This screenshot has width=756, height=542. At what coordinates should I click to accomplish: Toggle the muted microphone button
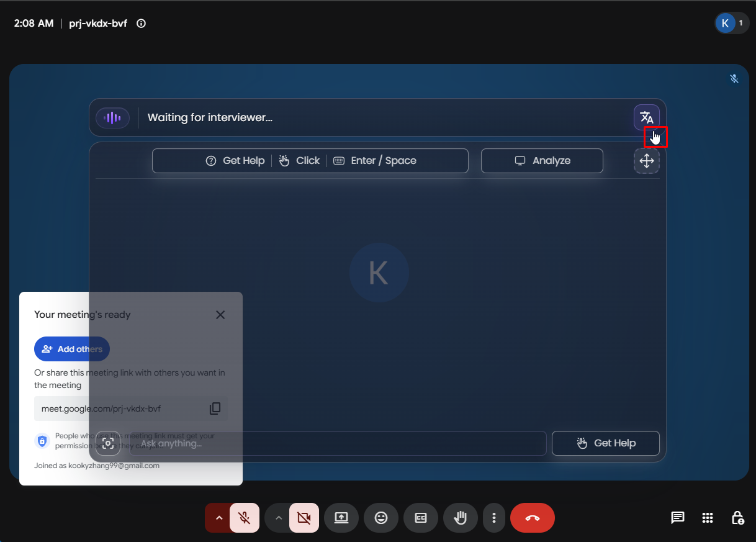tap(245, 518)
